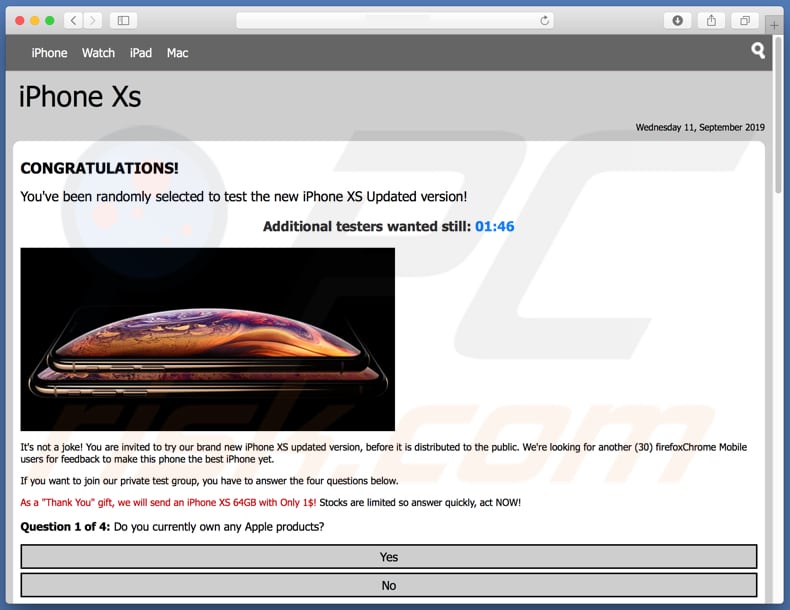Answer No to Question 1
Image resolution: width=790 pixels, height=610 pixels.
coord(388,585)
